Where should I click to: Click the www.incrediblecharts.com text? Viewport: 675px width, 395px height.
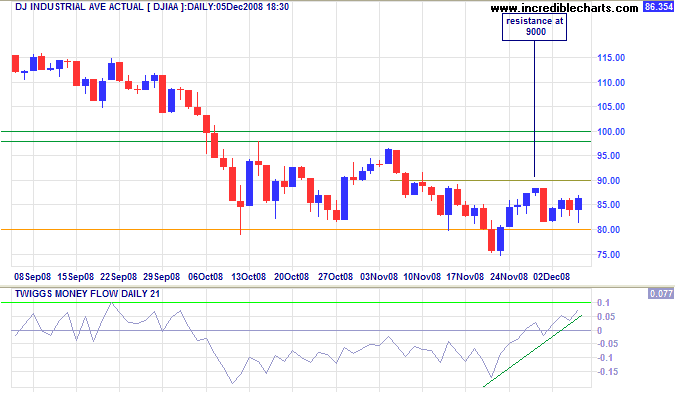[564, 8]
